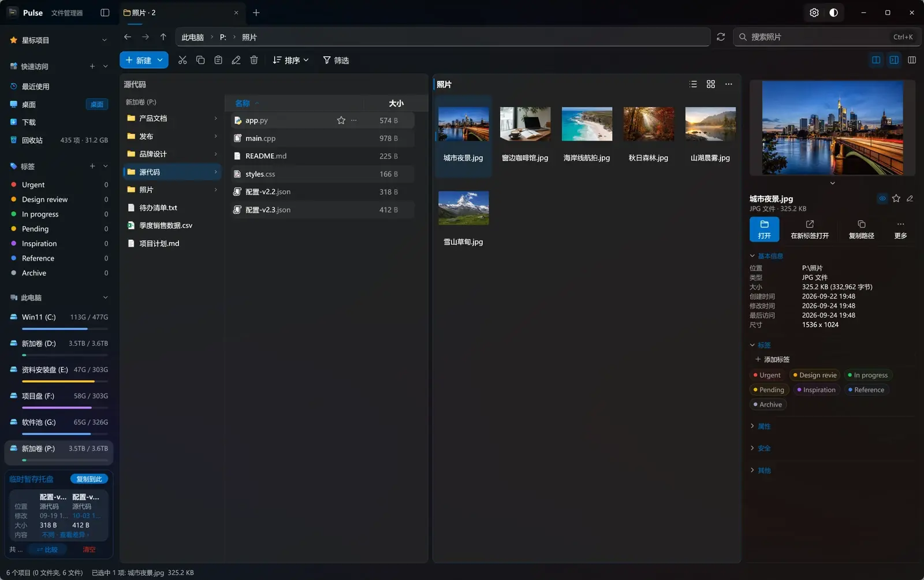Click the paste clipboard icon in the toolbar
The width and height of the screenshot is (924, 580).
(218, 60)
